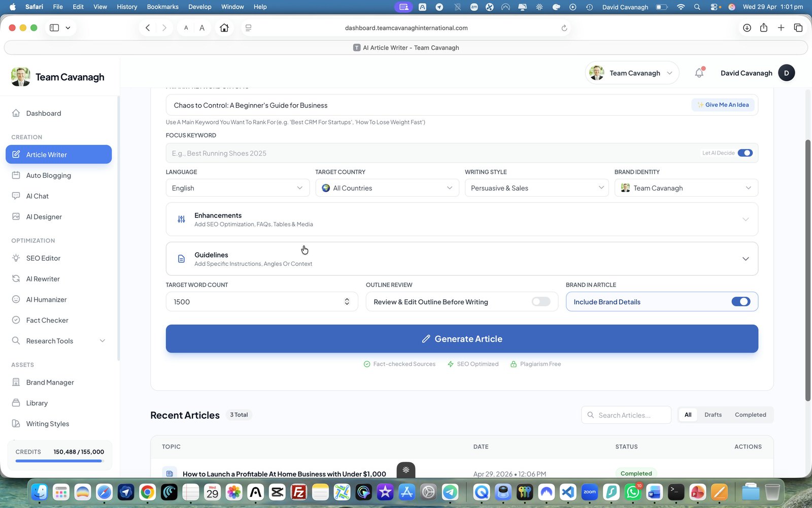Click the David Cavanagh avatar circle
812x508 pixels.
787,73
